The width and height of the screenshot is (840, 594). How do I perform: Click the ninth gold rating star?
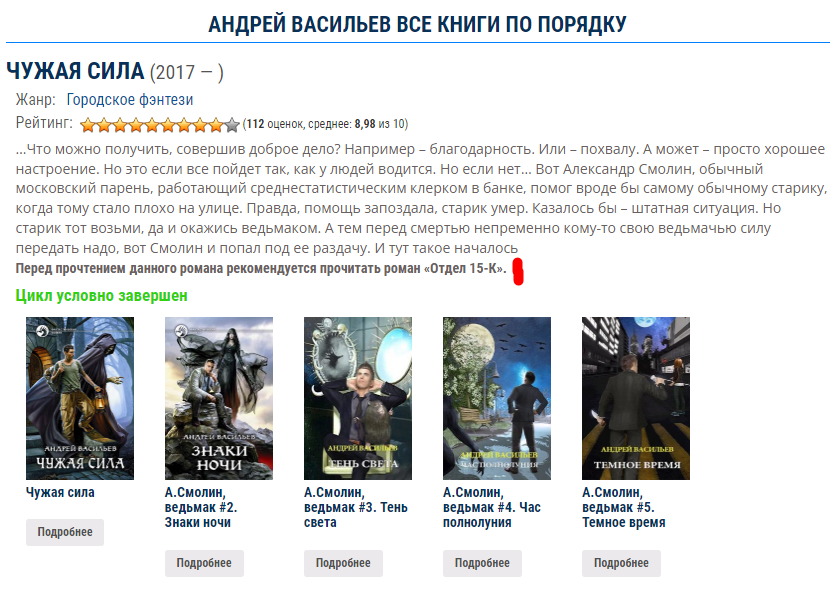216,125
